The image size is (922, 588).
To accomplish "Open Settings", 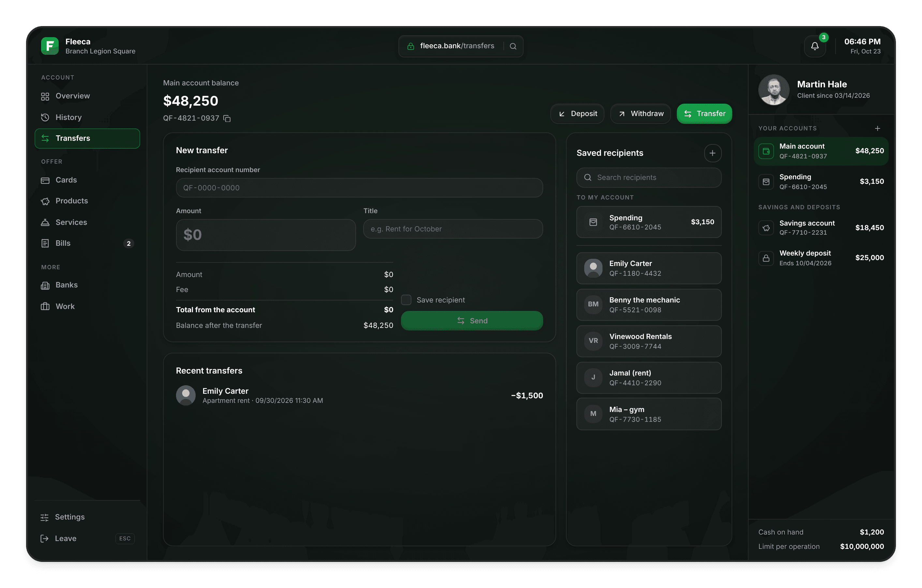I will [87, 517].
